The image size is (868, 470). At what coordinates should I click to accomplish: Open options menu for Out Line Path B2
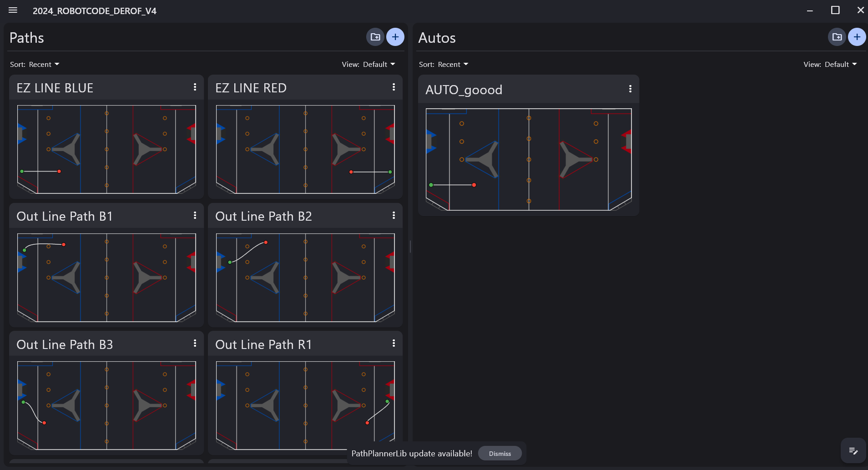point(394,215)
